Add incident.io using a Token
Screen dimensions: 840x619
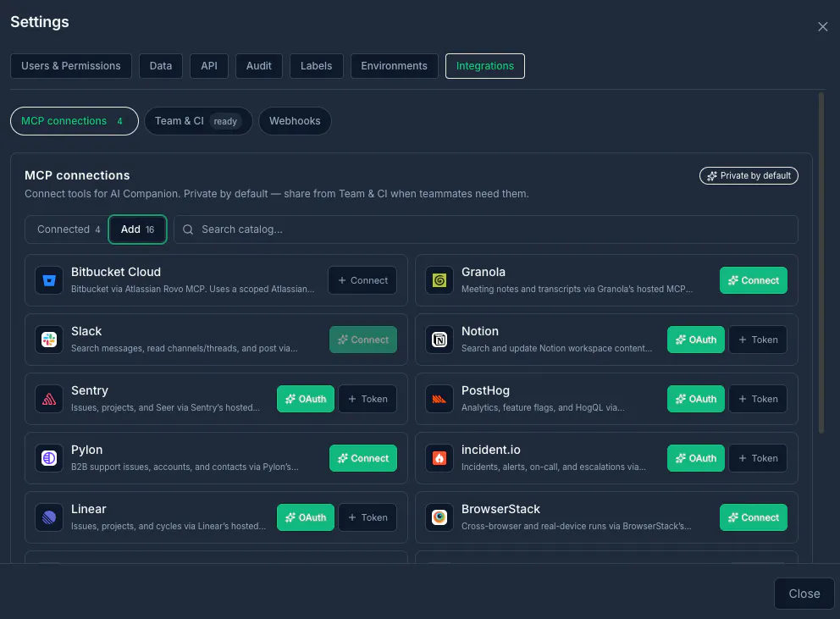tap(758, 458)
